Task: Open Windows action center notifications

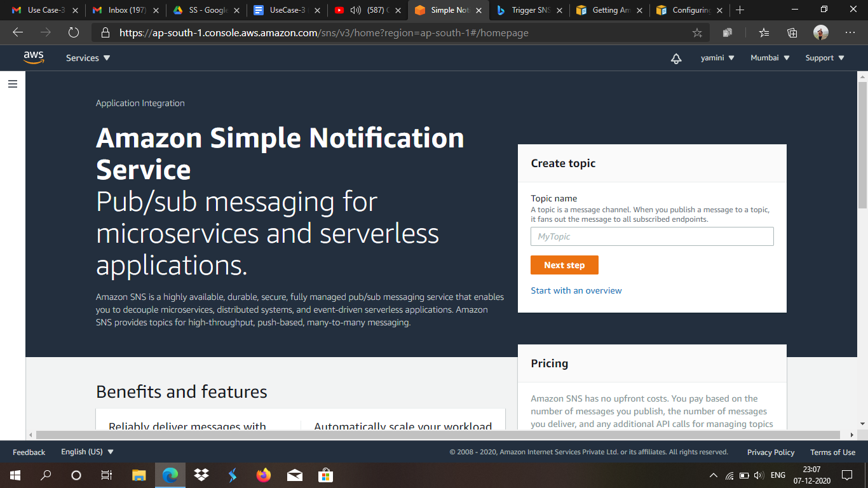Action: click(846, 475)
